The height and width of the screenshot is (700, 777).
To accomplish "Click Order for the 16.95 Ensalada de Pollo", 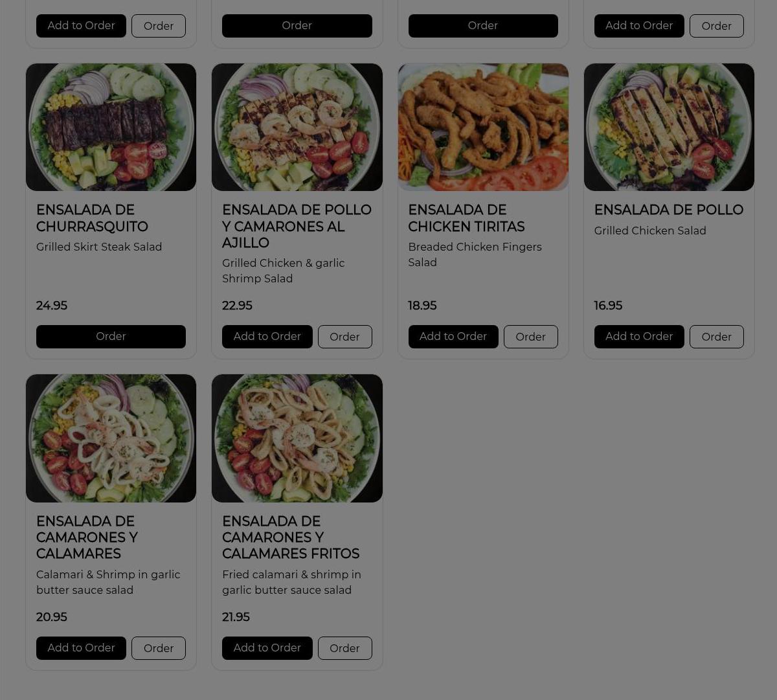I will (716, 337).
